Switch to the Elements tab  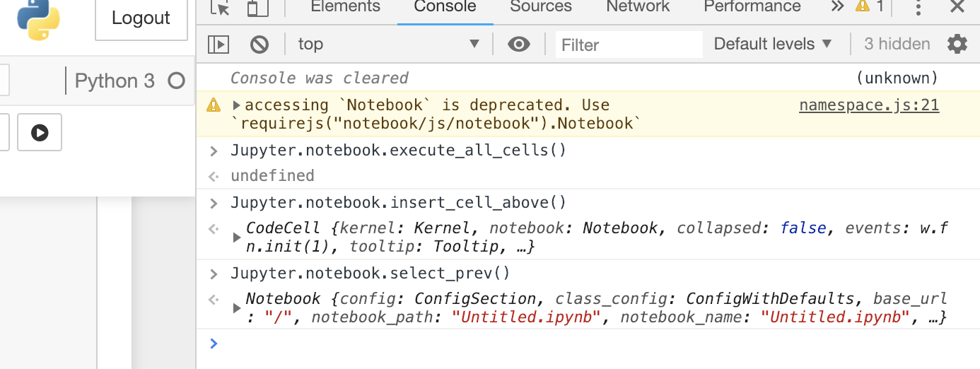coord(345,7)
